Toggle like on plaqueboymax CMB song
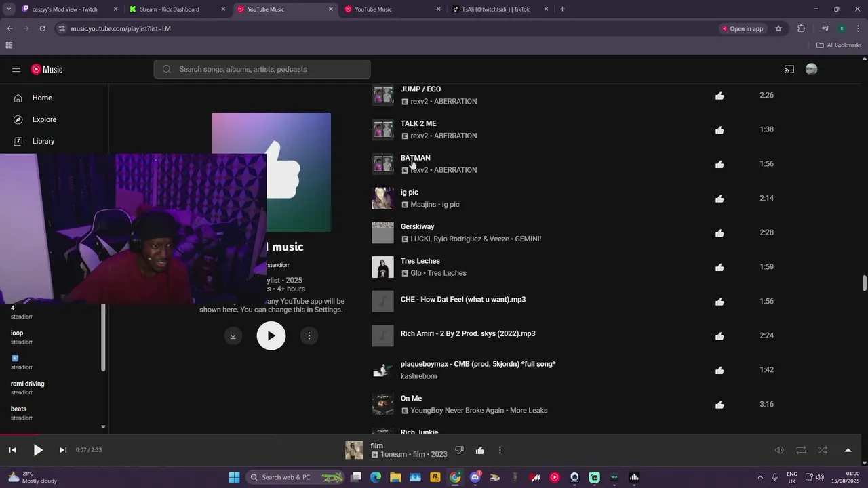Viewport: 868px width, 488px height. point(719,370)
